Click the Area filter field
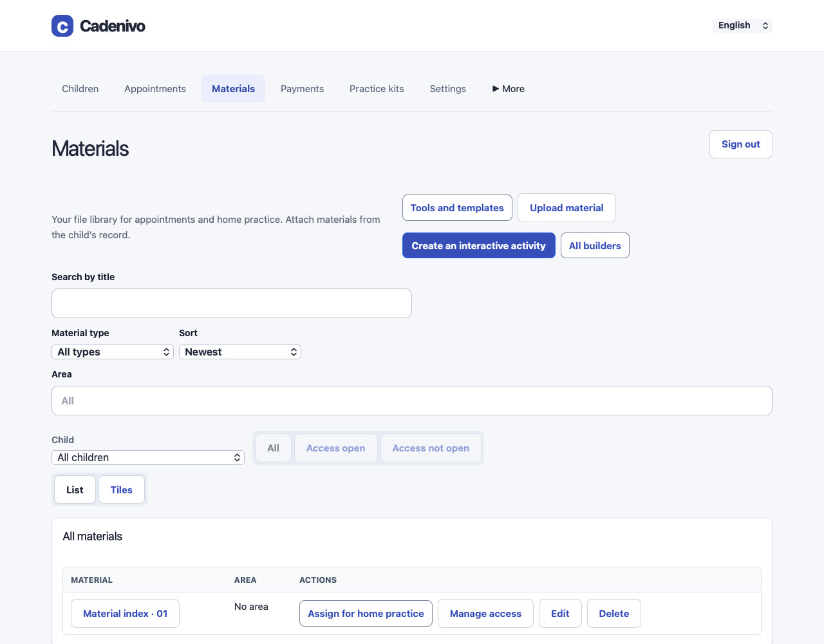The height and width of the screenshot is (644, 824). coord(412,401)
